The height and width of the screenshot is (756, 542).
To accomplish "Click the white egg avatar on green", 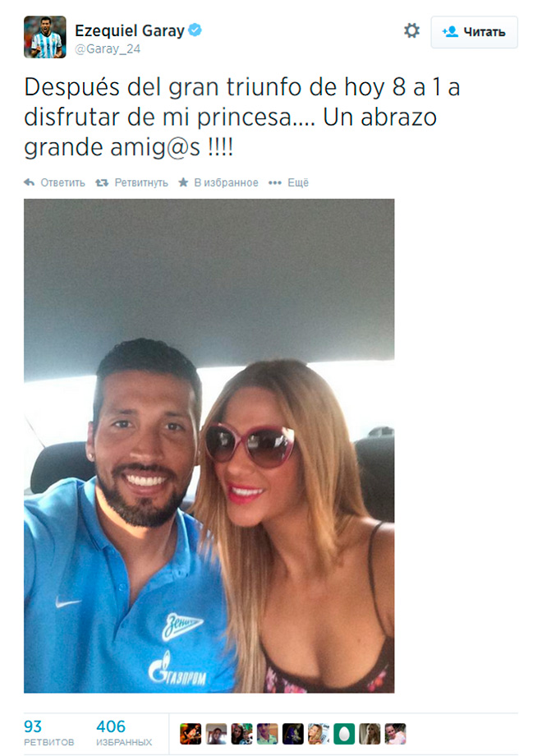I will (x=344, y=734).
